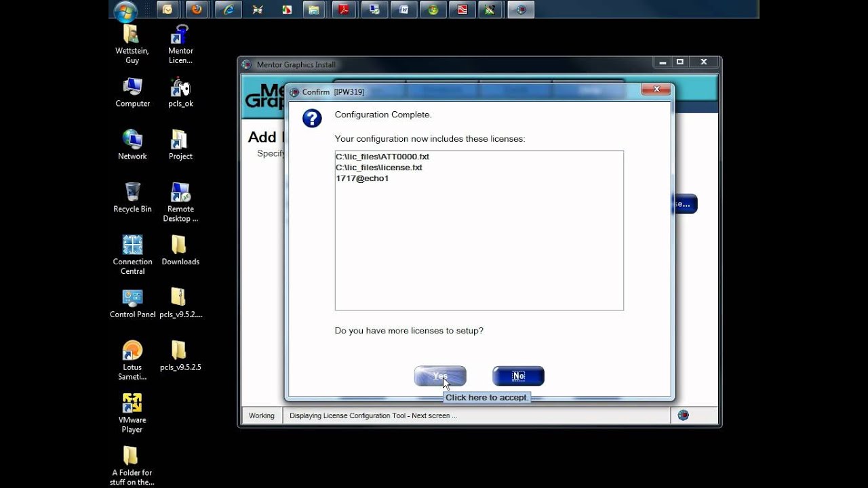Viewport: 868px width, 488px height.
Task: Select 'A Folder for stuff on the...' icon
Action: (x=132, y=466)
